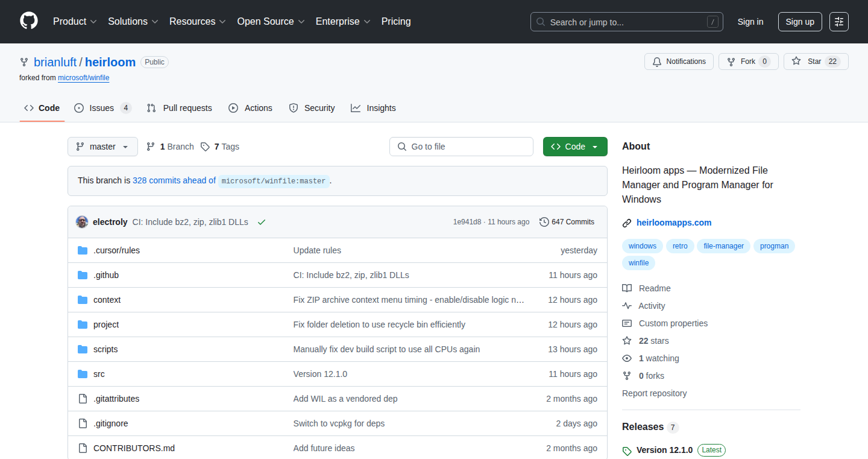Click the Search or jump to field

coord(627,22)
